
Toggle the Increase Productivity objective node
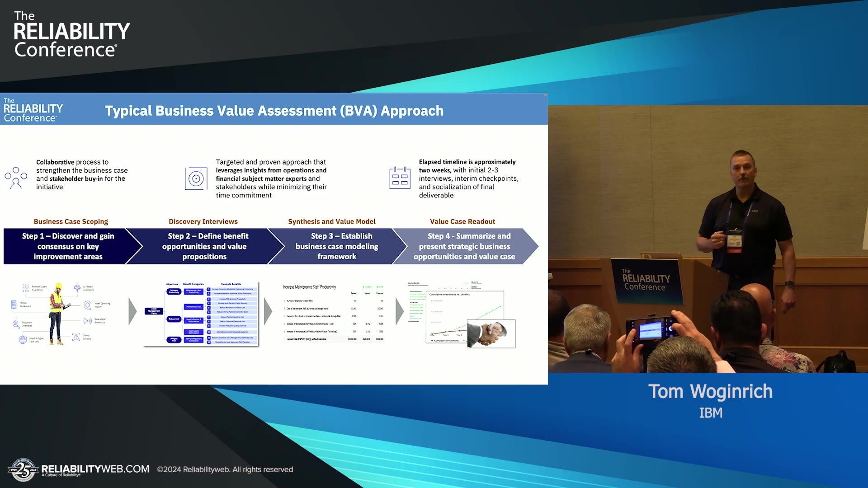175,291
